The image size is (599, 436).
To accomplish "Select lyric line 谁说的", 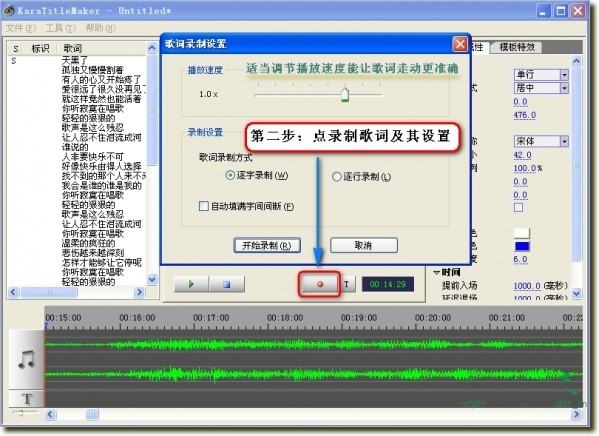I will click(75, 147).
